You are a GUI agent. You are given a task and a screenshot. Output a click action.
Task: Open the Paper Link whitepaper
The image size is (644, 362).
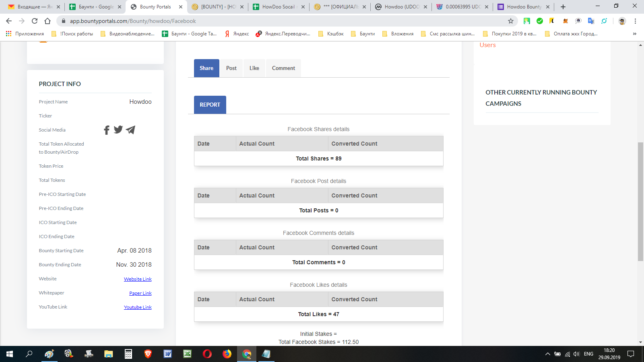coord(140,293)
